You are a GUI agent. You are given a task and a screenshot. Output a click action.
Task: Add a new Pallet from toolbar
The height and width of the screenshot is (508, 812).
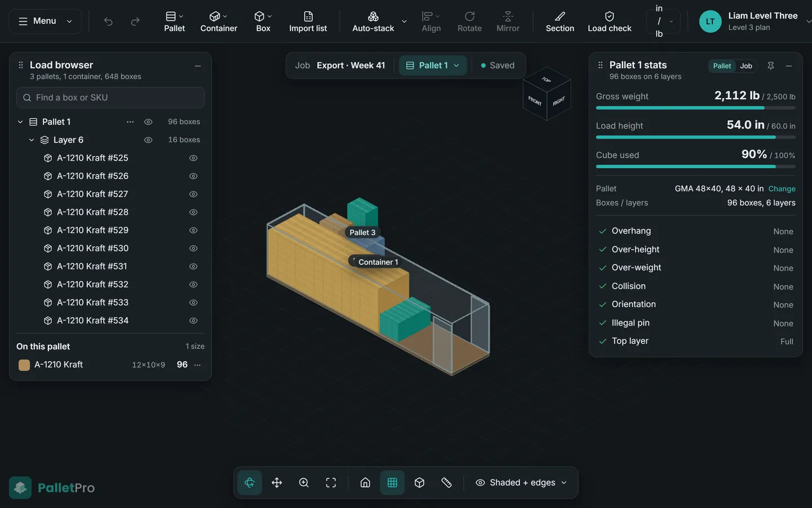pos(174,21)
